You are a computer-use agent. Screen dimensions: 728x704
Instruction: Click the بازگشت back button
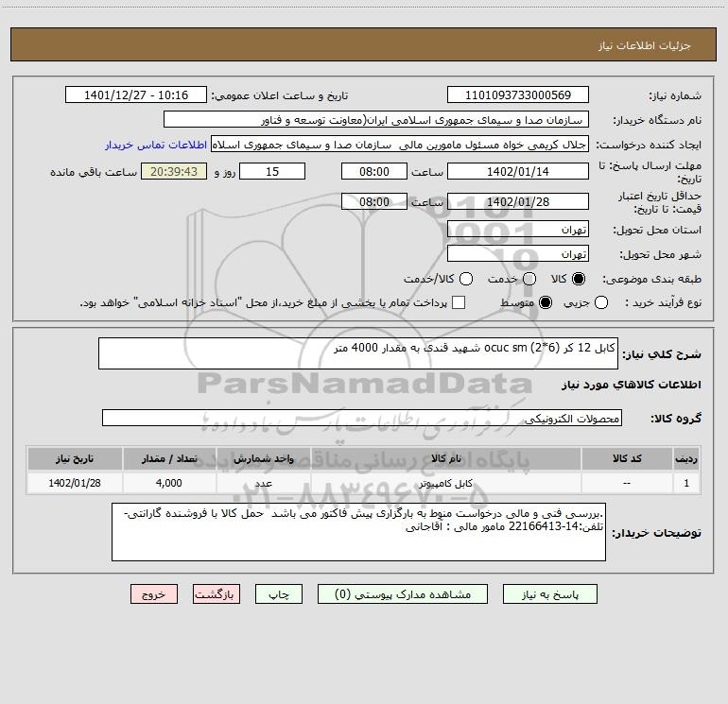tap(217, 594)
